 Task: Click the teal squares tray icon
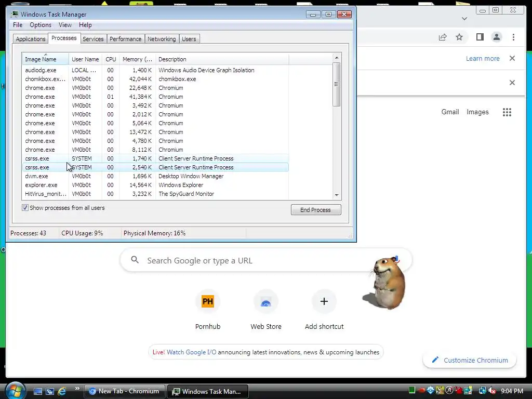click(468, 391)
